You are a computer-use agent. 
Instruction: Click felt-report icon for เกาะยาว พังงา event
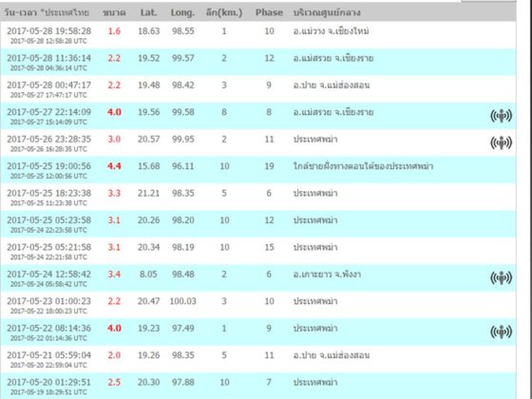pyautogui.click(x=502, y=277)
